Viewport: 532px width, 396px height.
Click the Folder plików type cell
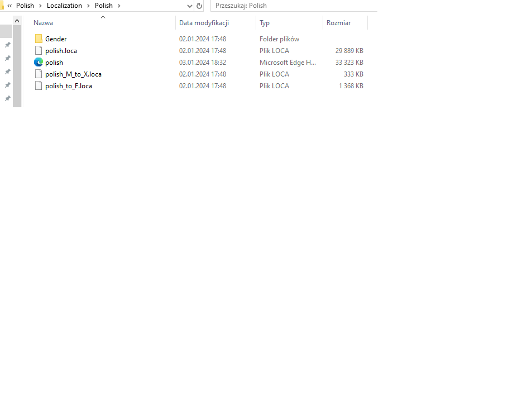[x=279, y=39]
